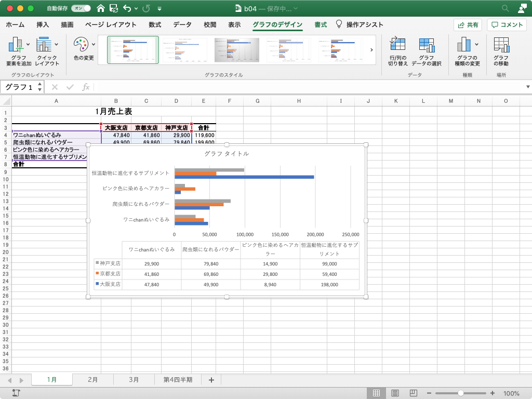
Task: Expand the Quick Layout dropdown arrow
Action: pyautogui.click(x=56, y=45)
